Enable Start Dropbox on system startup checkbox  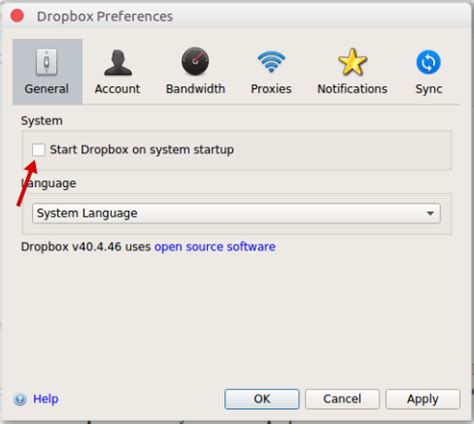point(39,150)
